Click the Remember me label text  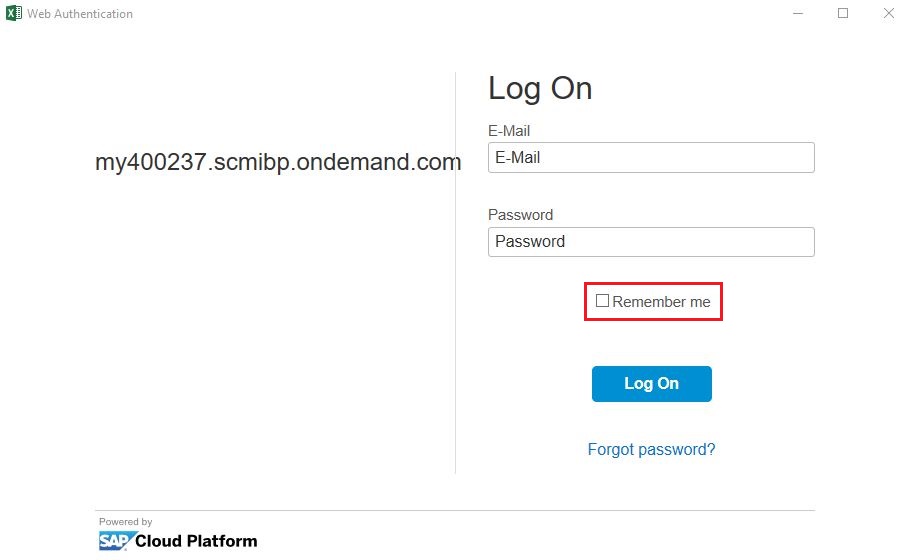click(x=661, y=301)
